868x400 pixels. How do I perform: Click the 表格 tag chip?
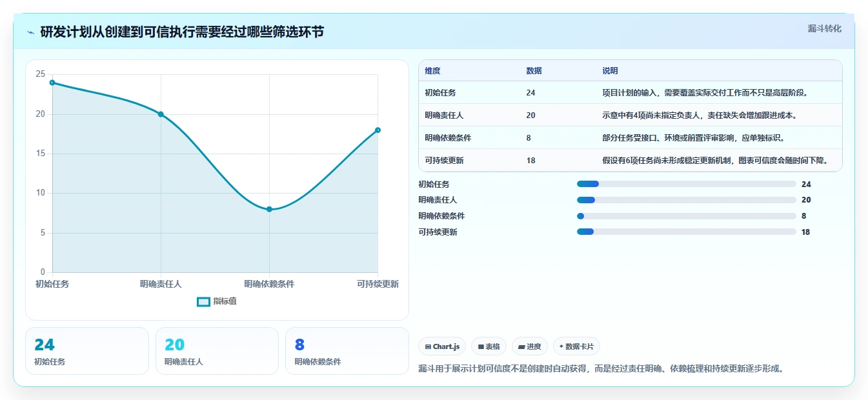[489, 346]
